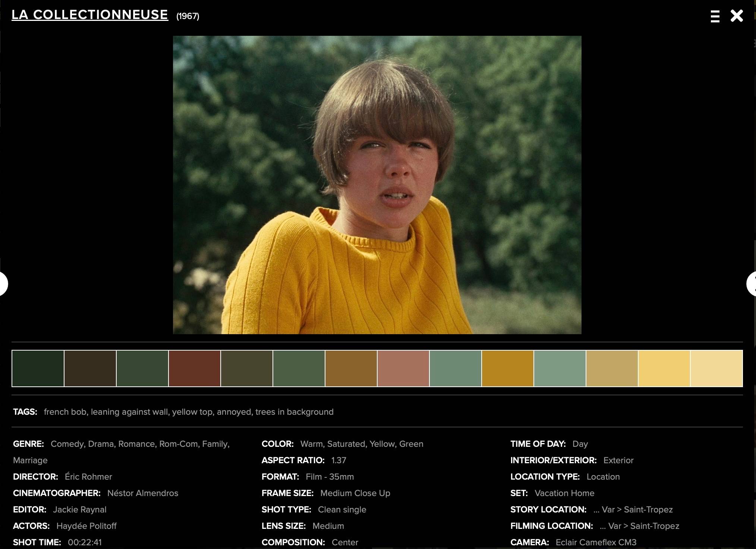Filter by set Vacation Home
The height and width of the screenshot is (549, 756).
pos(564,493)
